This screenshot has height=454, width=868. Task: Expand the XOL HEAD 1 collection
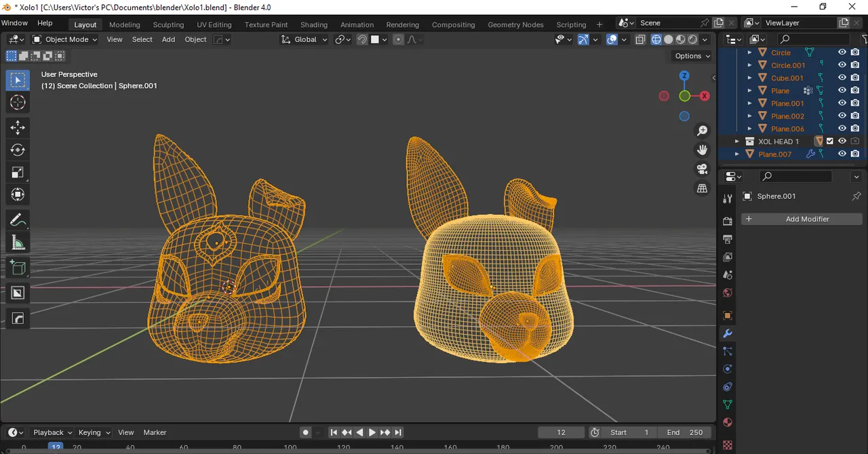coord(737,141)
